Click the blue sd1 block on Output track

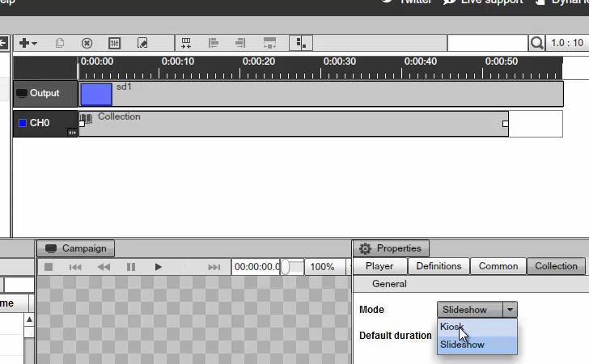[96, 94]
